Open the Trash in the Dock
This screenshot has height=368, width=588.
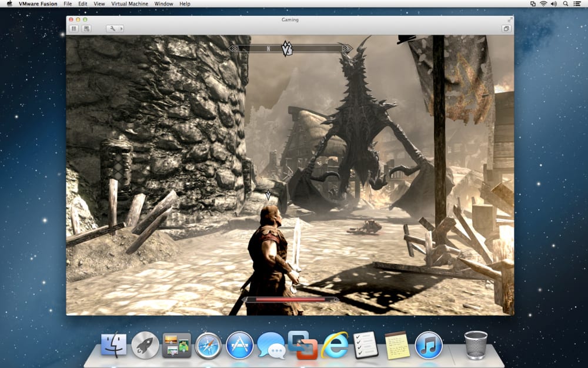pos(476,344)
